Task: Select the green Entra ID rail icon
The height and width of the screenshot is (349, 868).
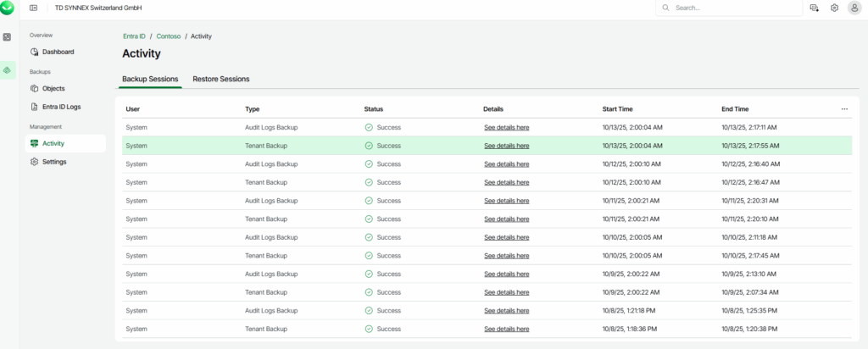Action: (x=7, y=69)
